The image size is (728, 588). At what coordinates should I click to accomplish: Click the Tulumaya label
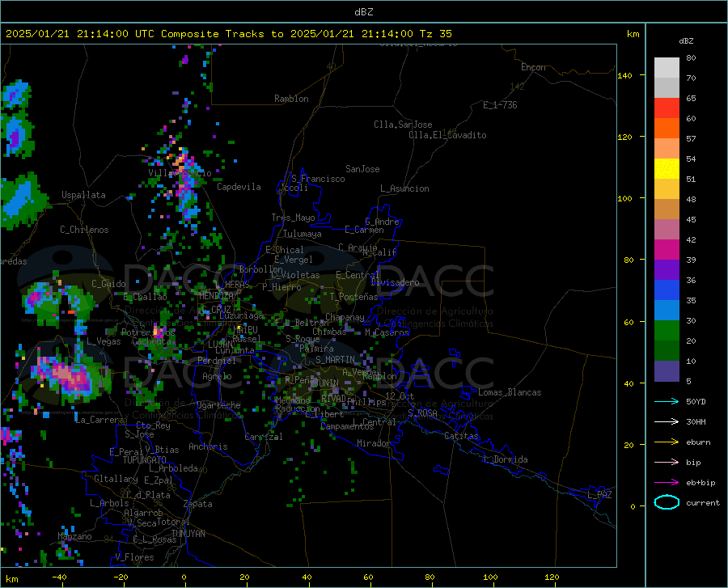coord(302,234)
